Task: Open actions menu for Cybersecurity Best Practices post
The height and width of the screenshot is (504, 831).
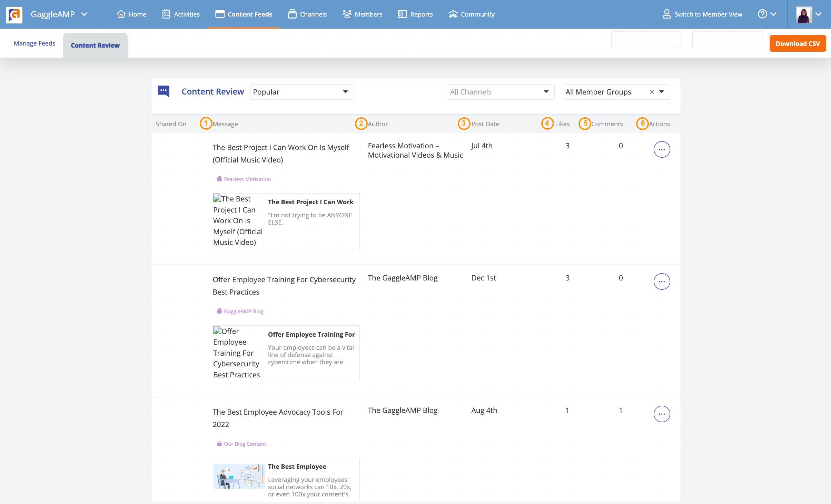Action: coord(662,281)
